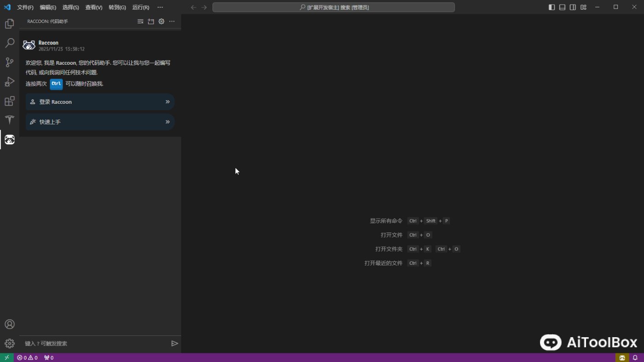Minimize the VS Code window

pyautogui.click(x=597, y=7)
